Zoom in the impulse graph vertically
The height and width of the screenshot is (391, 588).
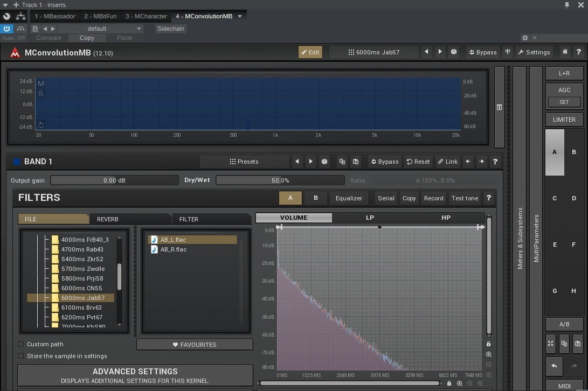(x=489, y=354)
